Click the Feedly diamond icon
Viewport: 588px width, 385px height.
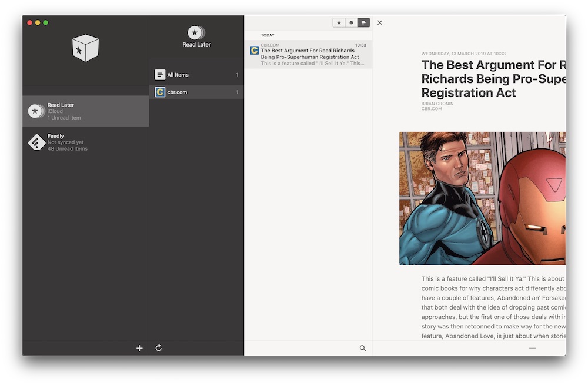click(x=36, y=142)
